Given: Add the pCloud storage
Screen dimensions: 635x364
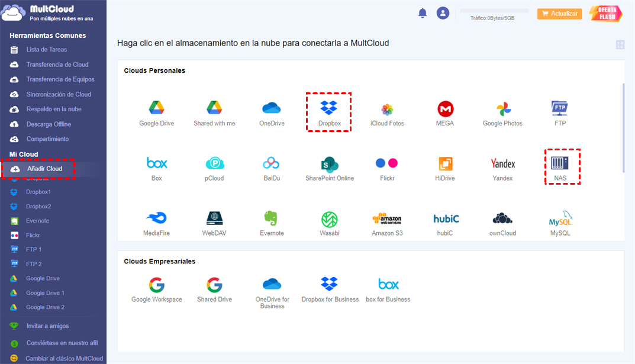Looking at the screenshot, I should point(214,169).
